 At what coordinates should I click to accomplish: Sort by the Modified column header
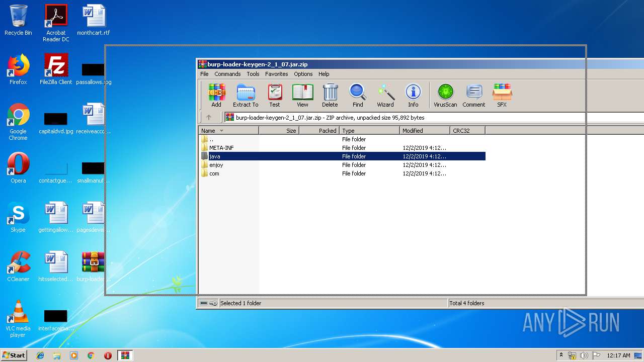425,131
